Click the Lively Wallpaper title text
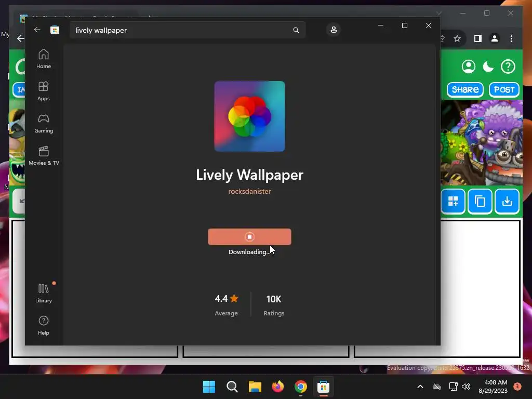The image size is (532, 399). point(249,175)
